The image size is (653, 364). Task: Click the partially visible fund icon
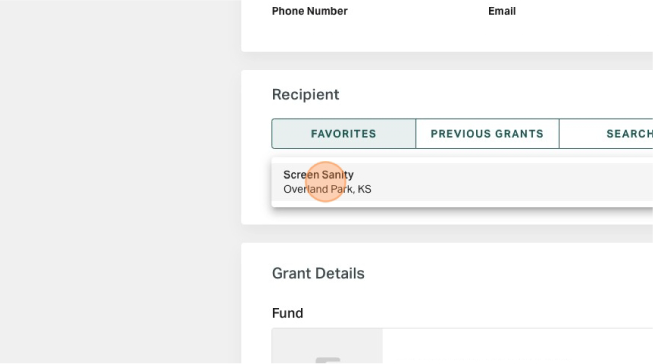(x=328, y=360)
